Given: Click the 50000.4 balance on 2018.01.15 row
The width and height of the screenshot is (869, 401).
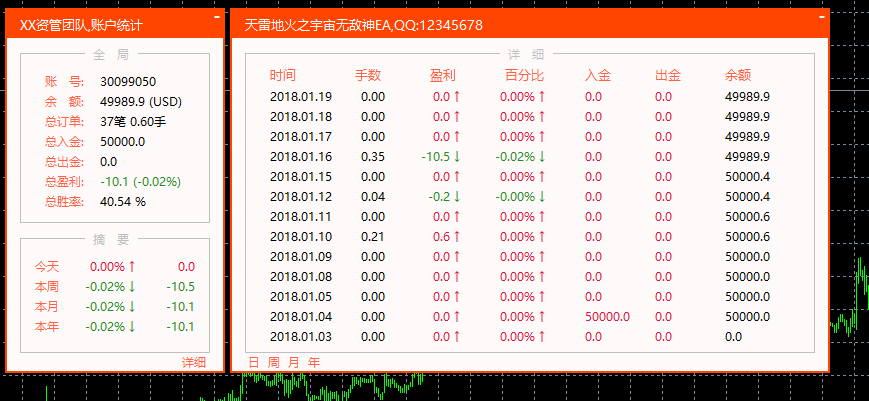Looking at the screenshot, I should pos(748,177).
